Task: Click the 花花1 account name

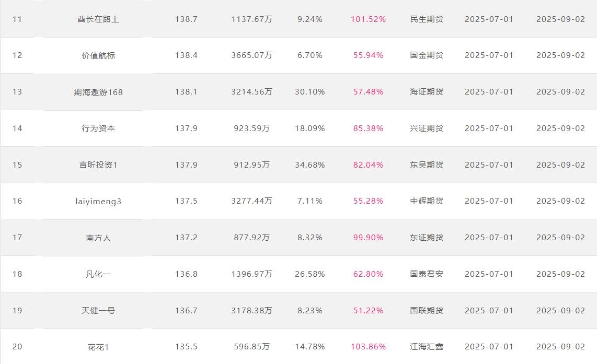Action: pyautogui.click(x=98, y=347)
